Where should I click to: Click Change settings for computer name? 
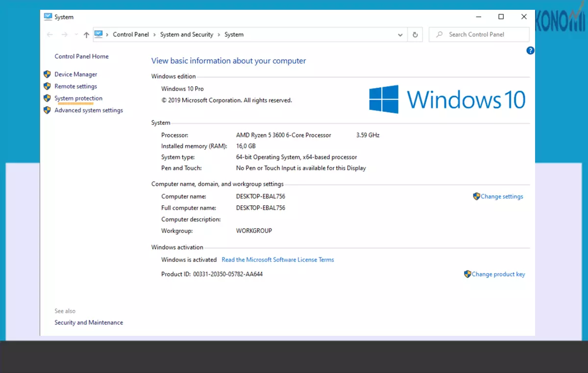click(x=502, y=196)
